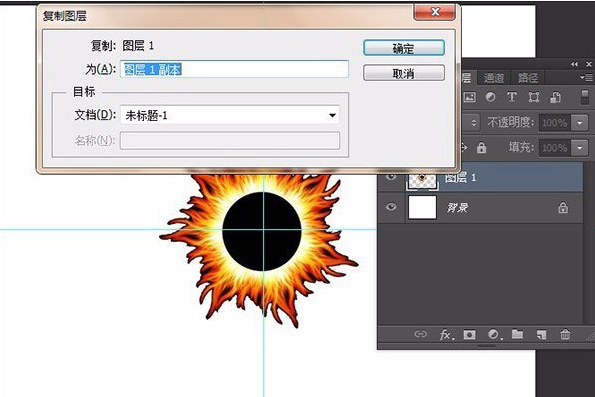Viewport: 595px width, 397px height.
Task: Toggle visibility of 背景 layer
Action: (391, 207)
